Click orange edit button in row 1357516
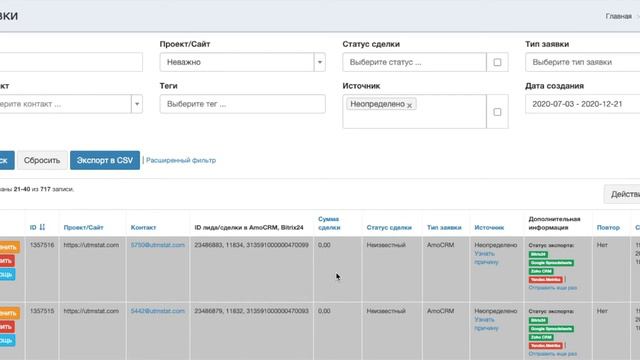Screen dimensions: 640x360 pyautogui.click(x=9, y=247)
